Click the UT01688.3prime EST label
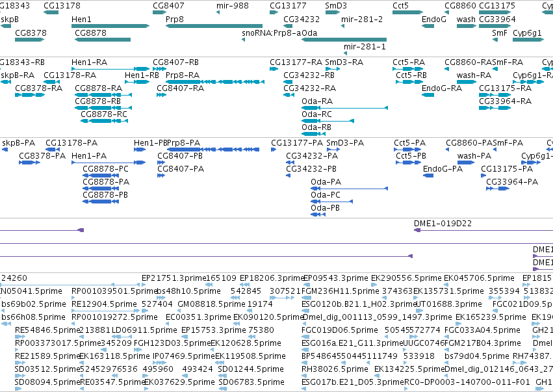 coord(448,304)
